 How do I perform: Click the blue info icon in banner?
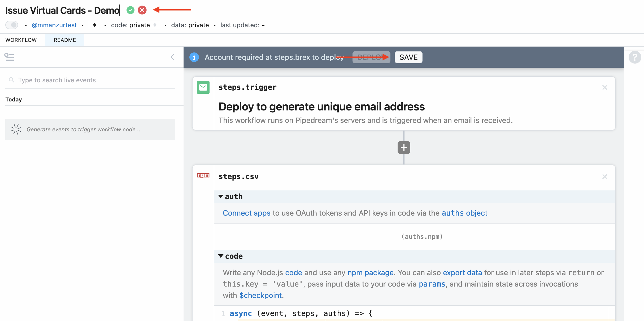194,57
